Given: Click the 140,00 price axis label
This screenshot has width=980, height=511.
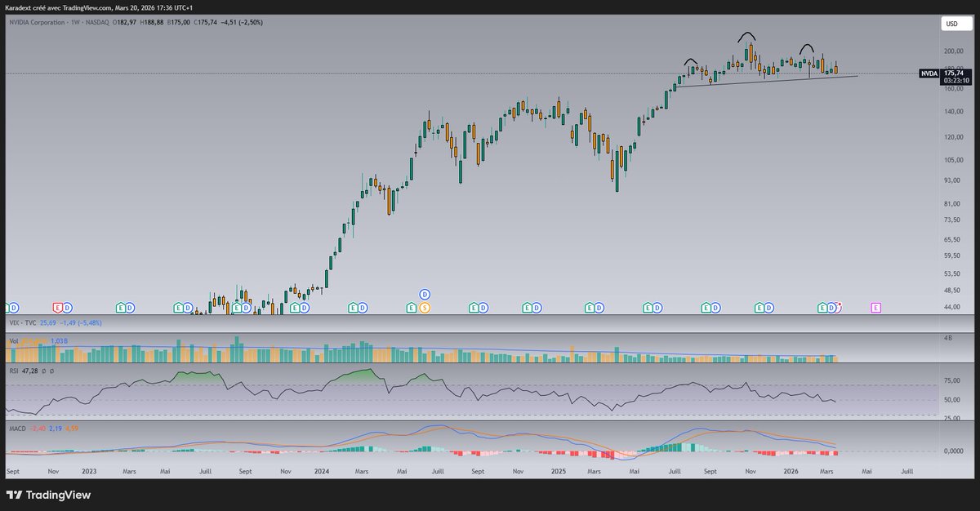Looking at the screenshot, I should click(x=952, y=113).
